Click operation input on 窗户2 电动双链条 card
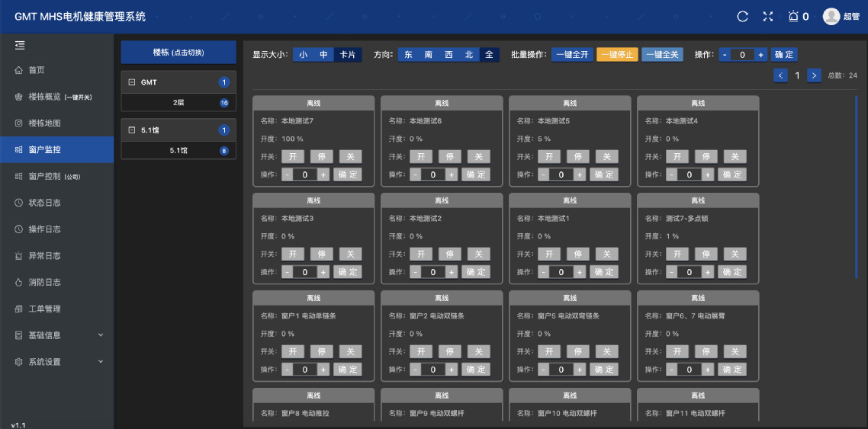 (x=433, y=370)
